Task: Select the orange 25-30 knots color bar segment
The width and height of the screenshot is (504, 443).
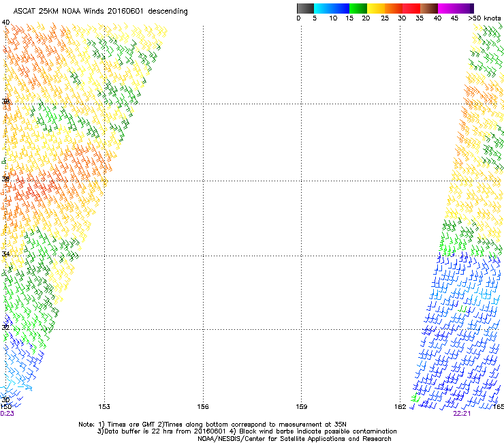Action: pos(394,8)
